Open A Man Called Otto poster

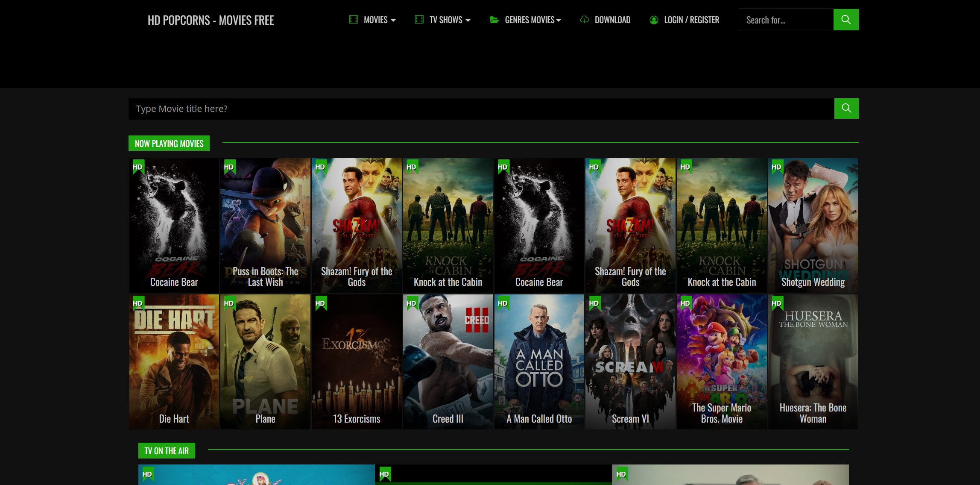coord(539,362)
